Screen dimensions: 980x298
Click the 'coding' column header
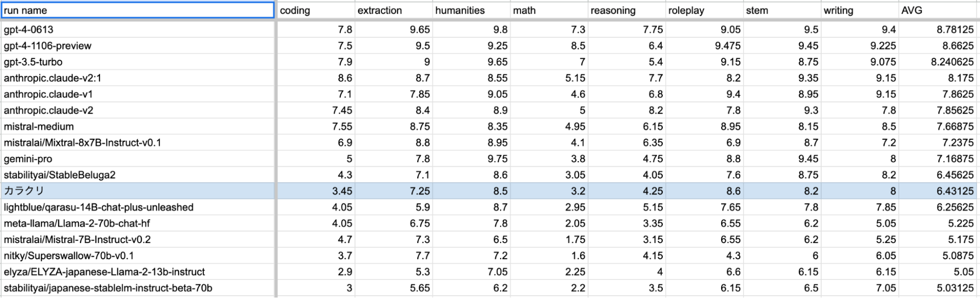[315, 10]
